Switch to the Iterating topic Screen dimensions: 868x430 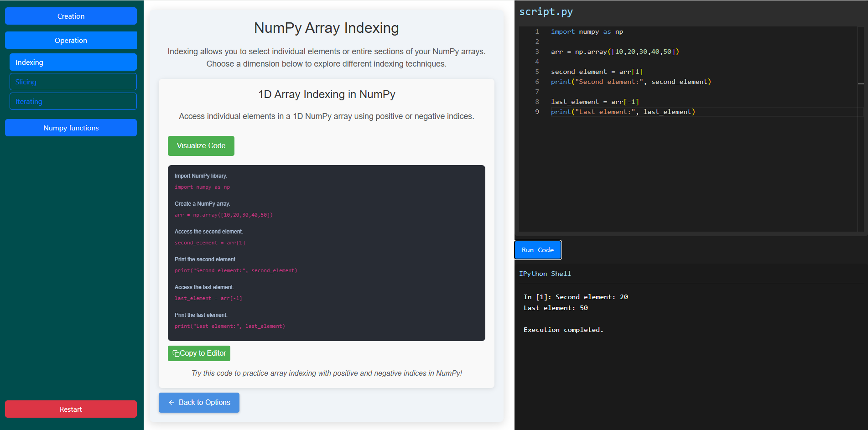(x=73, y=101)
